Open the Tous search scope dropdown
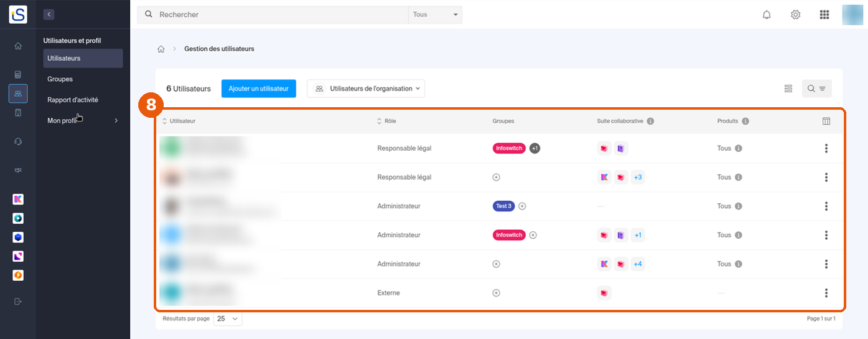This screenshot has height=339, width=868. (x=435, y=14)
